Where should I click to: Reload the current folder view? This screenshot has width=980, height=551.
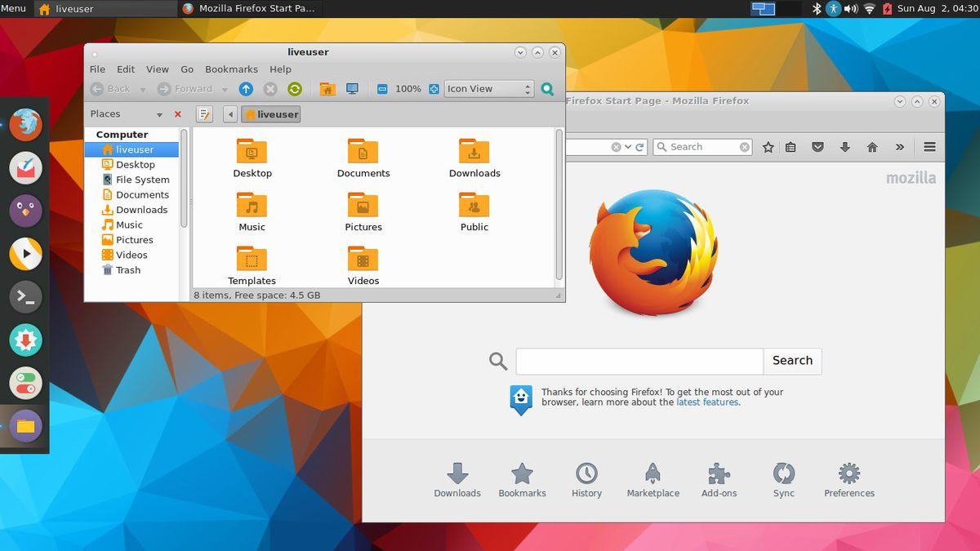(295, 89)
